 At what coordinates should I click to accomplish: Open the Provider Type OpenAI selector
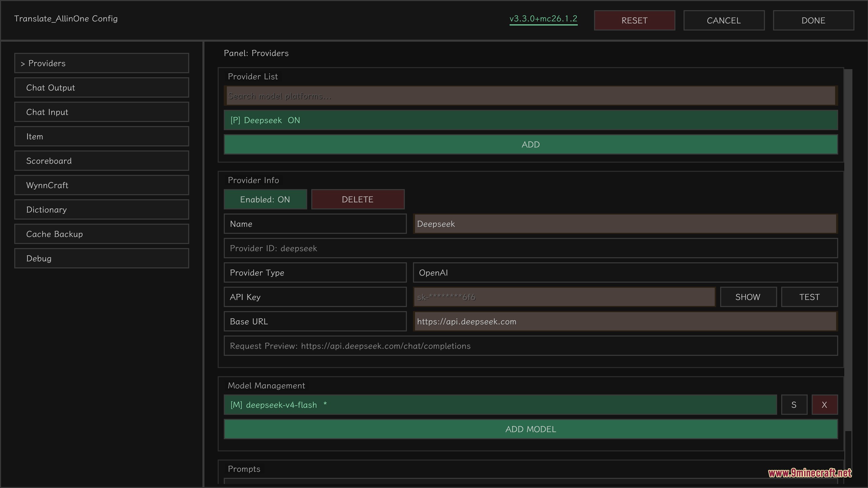(x=625, y=272)
